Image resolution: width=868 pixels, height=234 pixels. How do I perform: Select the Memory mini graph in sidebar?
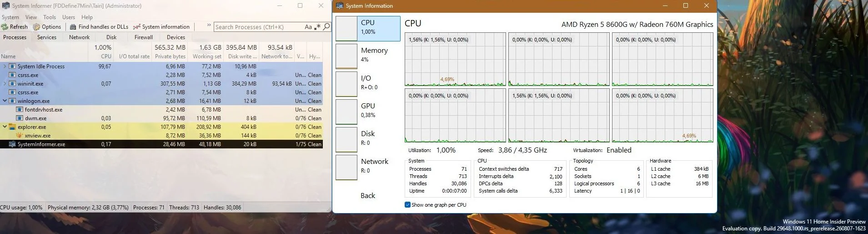[346, 56]
